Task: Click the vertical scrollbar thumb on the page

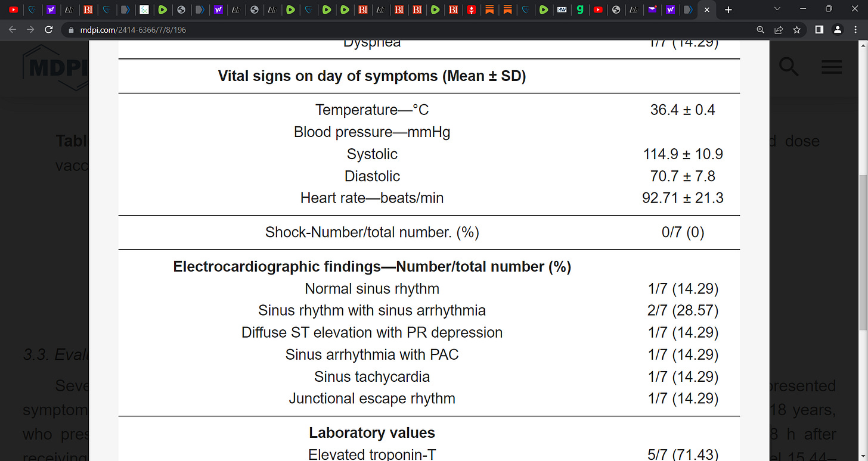Action: (863, 253)
